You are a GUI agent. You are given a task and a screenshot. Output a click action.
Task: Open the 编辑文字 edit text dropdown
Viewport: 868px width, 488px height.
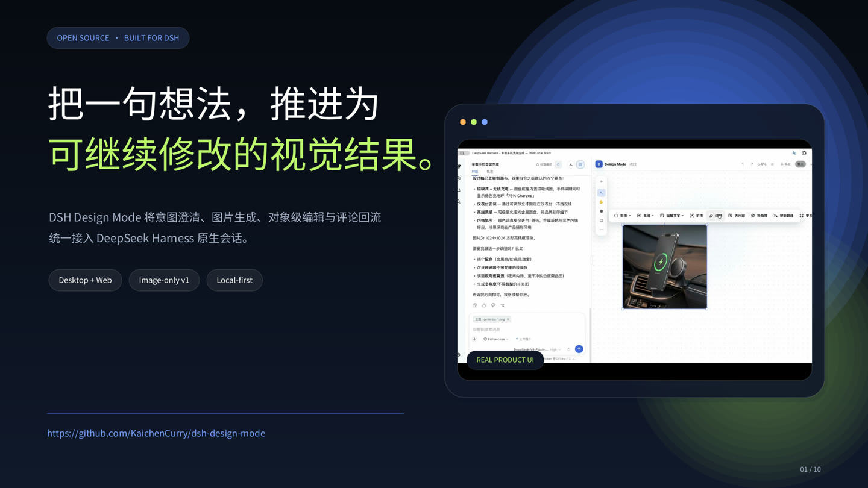tap(671, 216)
